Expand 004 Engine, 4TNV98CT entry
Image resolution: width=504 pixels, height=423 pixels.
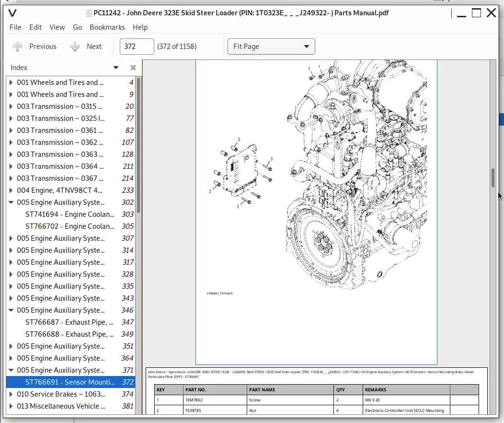coord(11,190)
